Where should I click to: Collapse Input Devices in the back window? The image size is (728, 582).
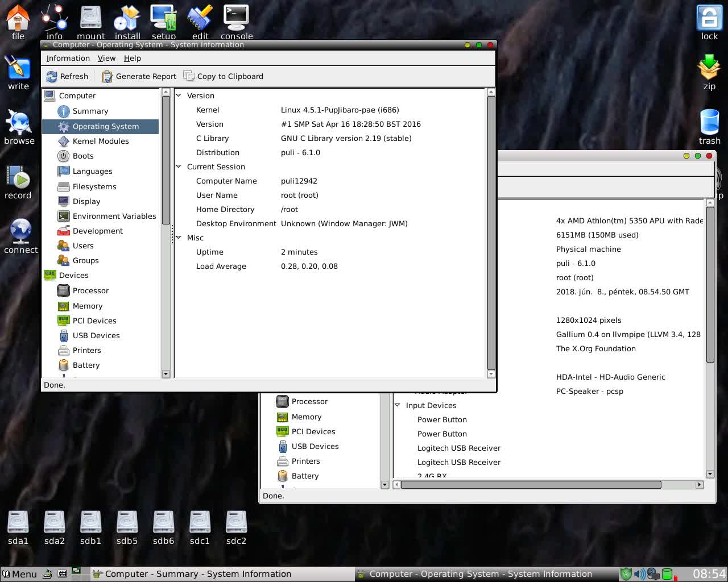[397, 405]
